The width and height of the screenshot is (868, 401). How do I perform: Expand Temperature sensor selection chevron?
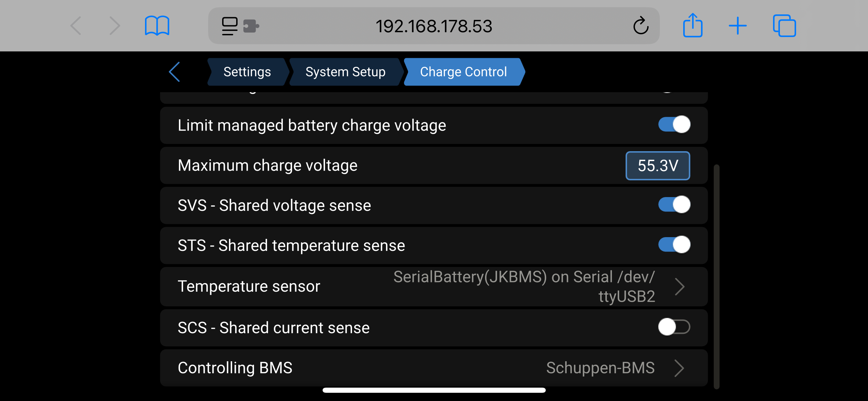[x=679, y=287]
